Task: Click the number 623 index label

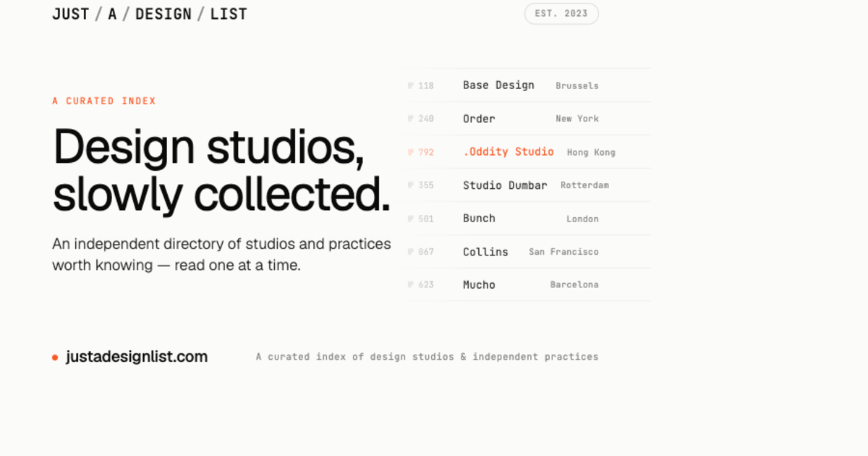Action: 420,285
